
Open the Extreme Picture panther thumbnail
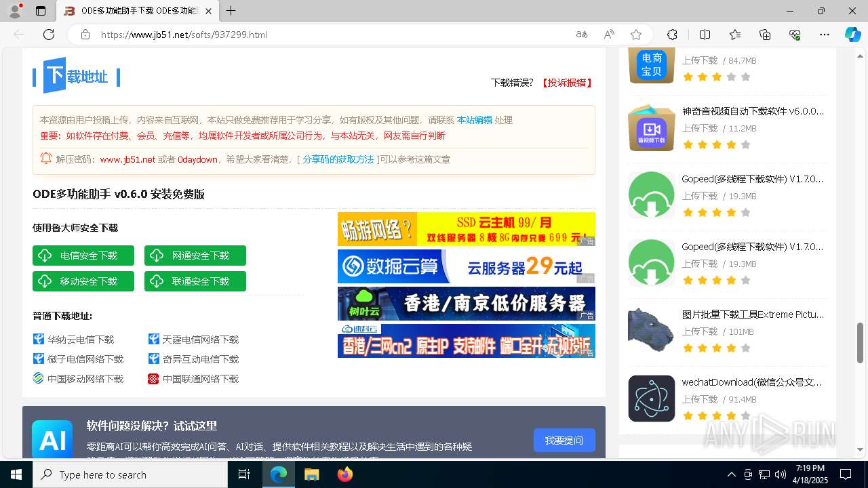(x=652, y=331)
